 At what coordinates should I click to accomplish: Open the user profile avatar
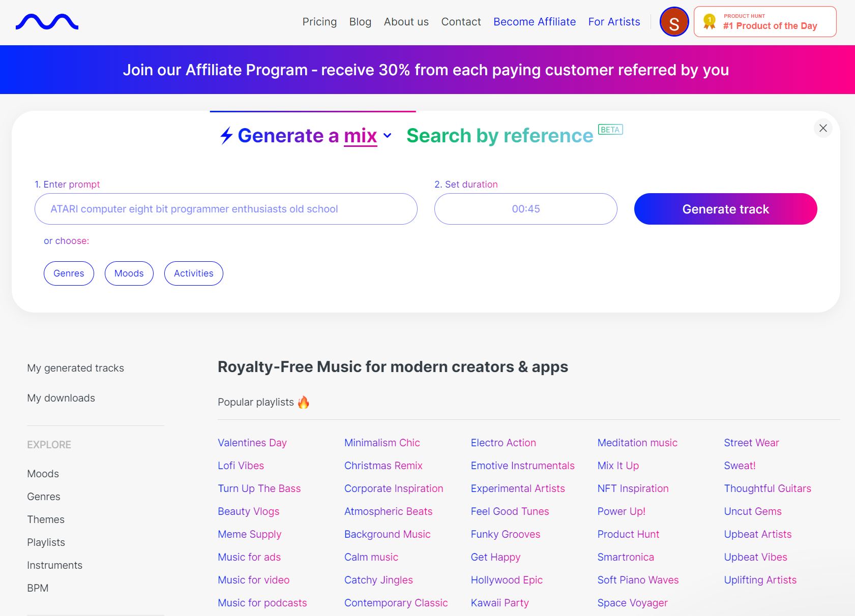coord(673,22)
